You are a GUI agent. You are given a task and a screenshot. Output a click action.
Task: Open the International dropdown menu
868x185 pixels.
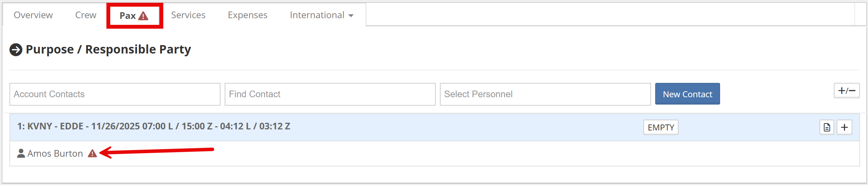321,15
